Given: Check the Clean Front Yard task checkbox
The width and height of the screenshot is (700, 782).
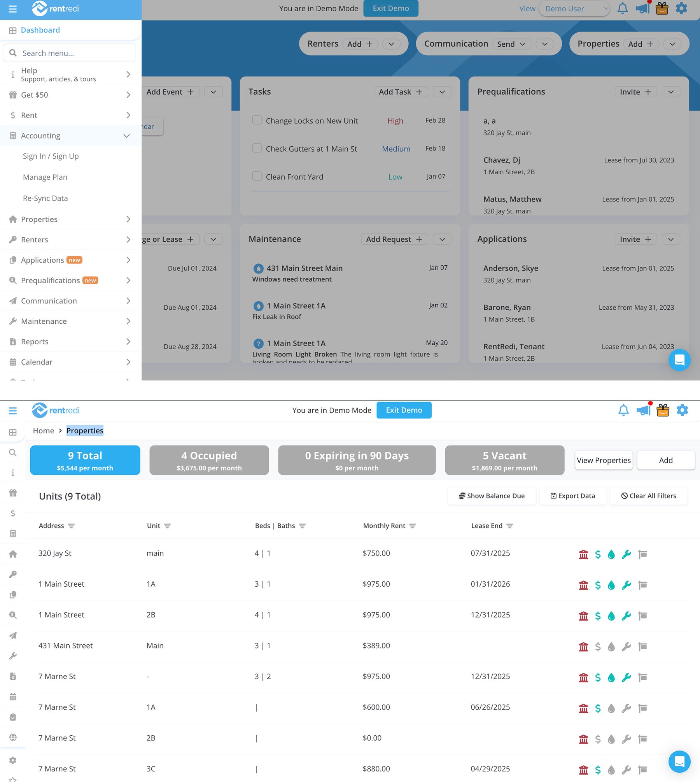Looking at the screenshot, I should (257, 176).
